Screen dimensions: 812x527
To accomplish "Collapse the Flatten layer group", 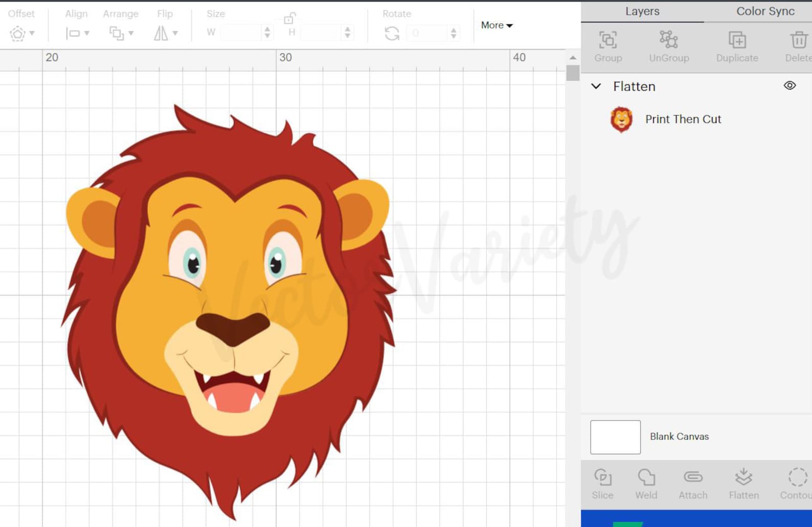I will (596, 86).
